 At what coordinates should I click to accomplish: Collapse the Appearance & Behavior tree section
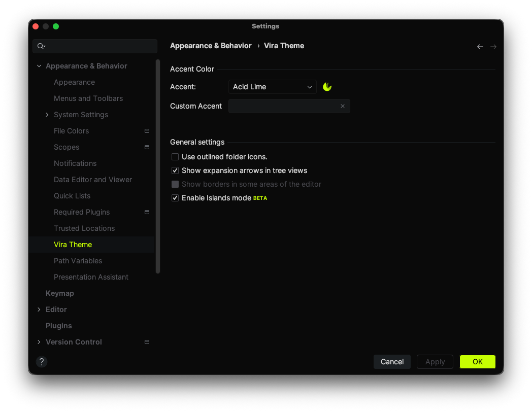[x=39, y=66]
